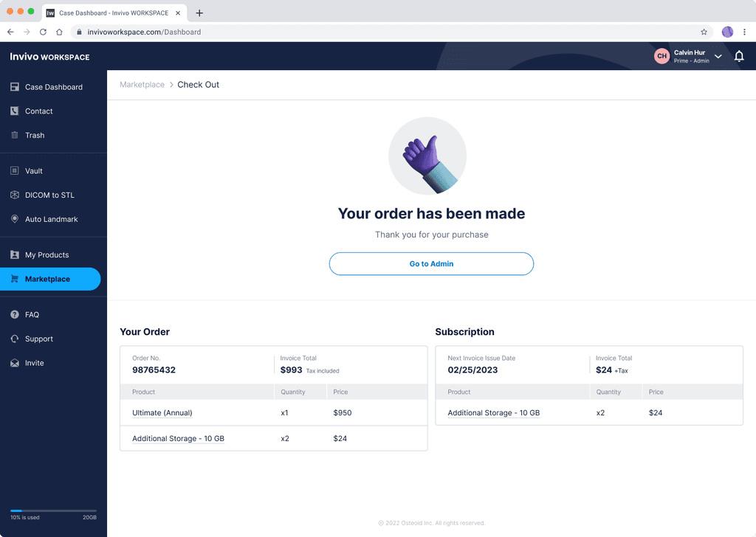Image resolution: width=756 pixels, height=537 pixels.
Task: Bookmark the page with the star icon
Action: point(704,32)
